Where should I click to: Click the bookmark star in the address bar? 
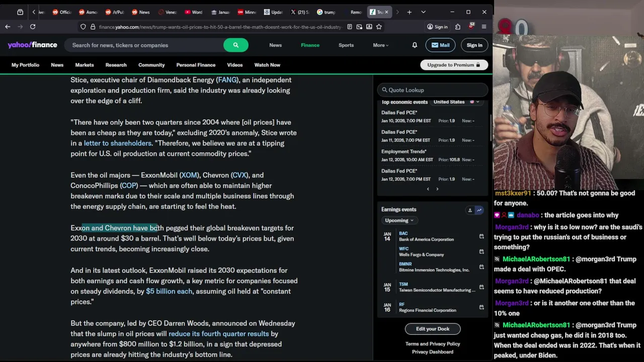click(379, 27)
